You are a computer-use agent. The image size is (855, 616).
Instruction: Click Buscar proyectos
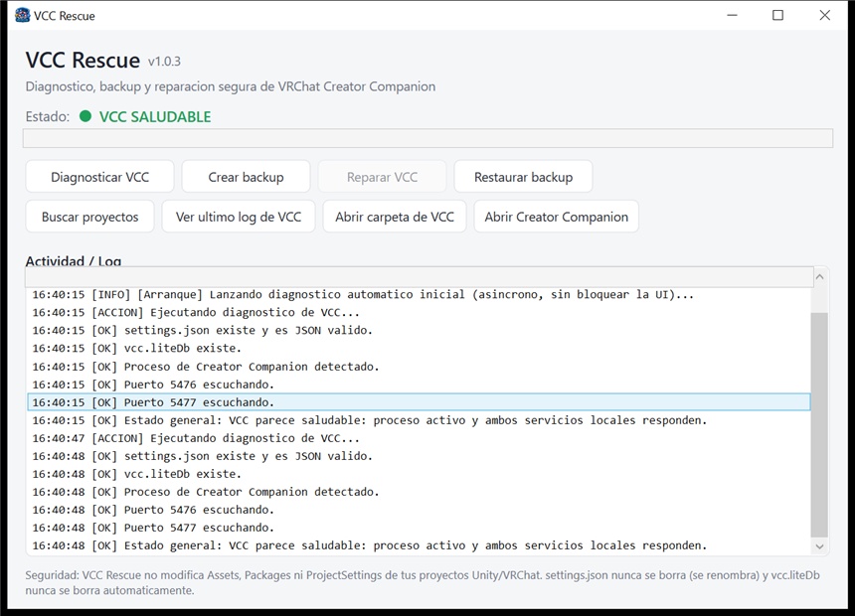tap(89, 217)
